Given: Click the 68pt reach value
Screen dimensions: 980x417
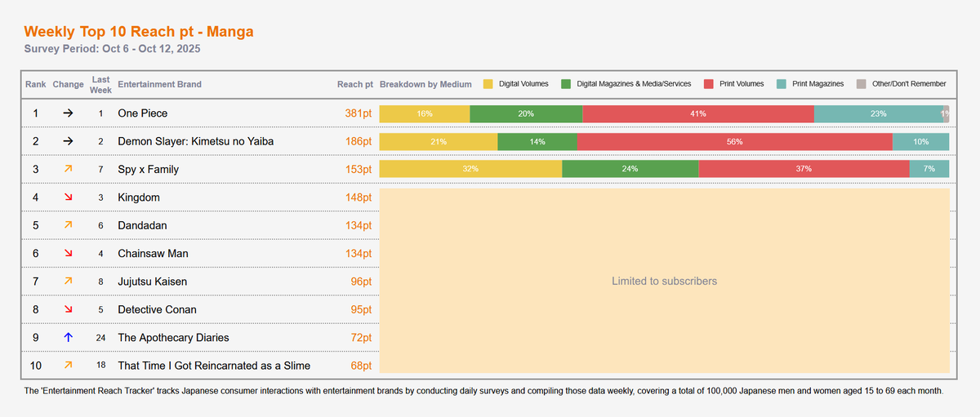Looking at the screenshot, I should [362, 365].
